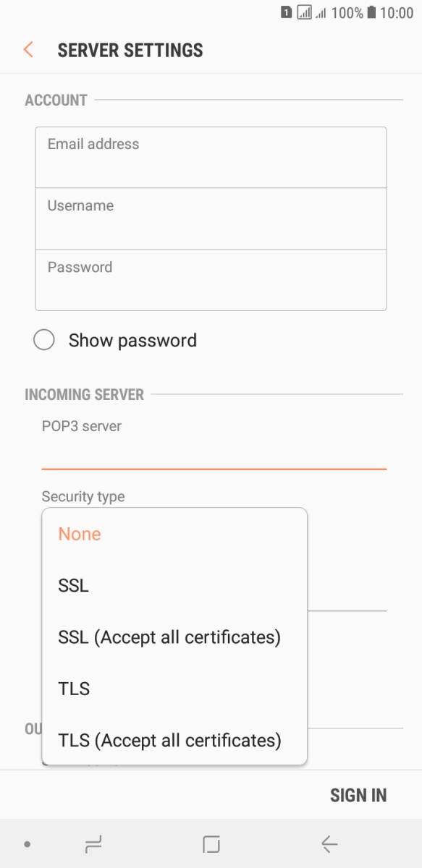Focus the Username input field
This screenshot has width=422, height=868.
(211, 219)
